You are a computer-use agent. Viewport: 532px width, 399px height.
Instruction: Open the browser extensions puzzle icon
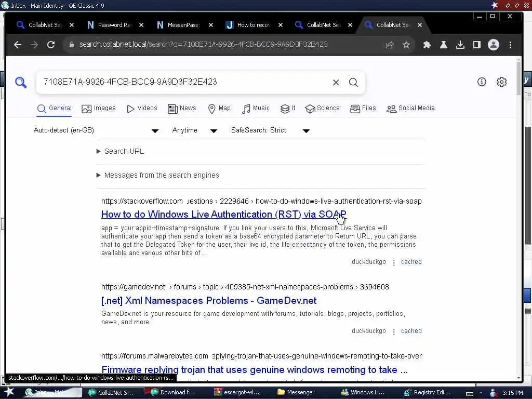point(427,45)
